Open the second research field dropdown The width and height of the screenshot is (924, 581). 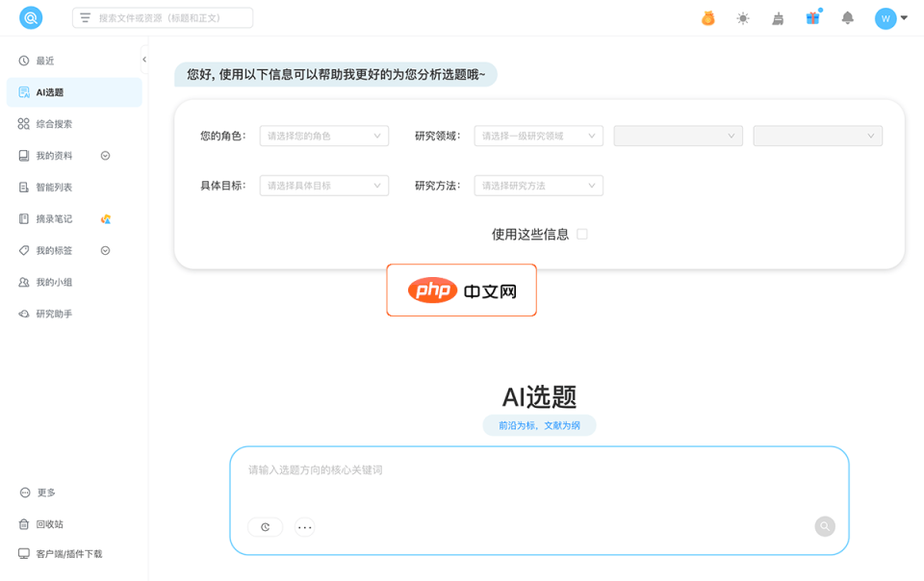tap(679, 136)
